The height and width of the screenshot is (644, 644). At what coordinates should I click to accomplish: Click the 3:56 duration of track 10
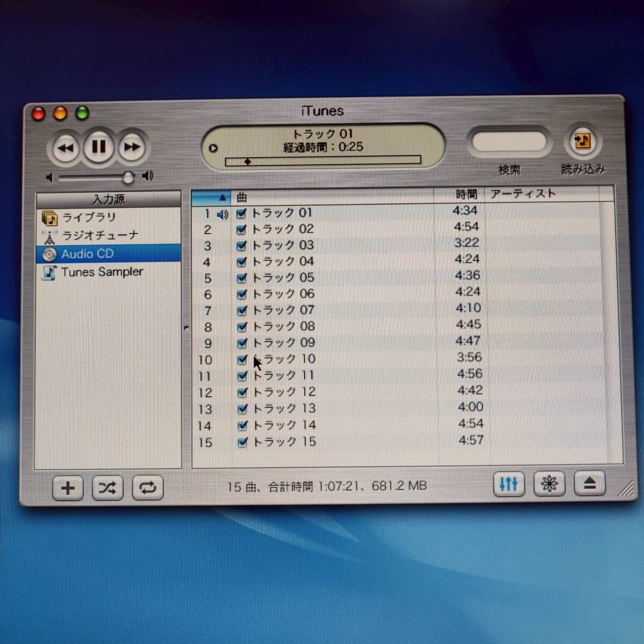(x=469, y=357)
